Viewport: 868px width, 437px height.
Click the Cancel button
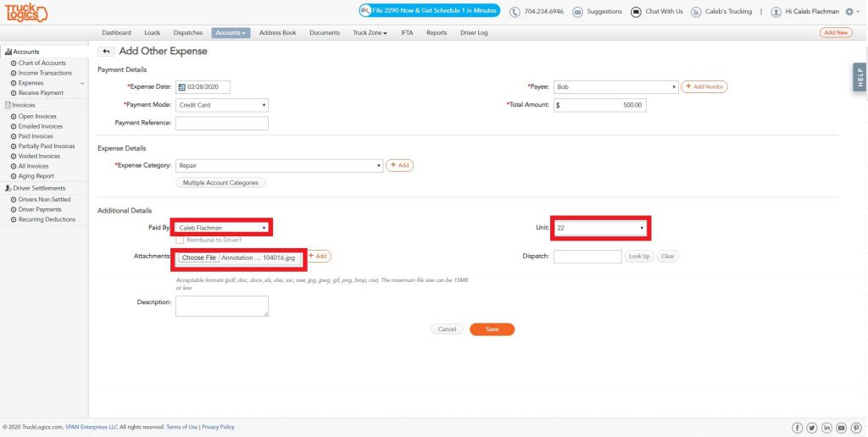click(447, 329)
